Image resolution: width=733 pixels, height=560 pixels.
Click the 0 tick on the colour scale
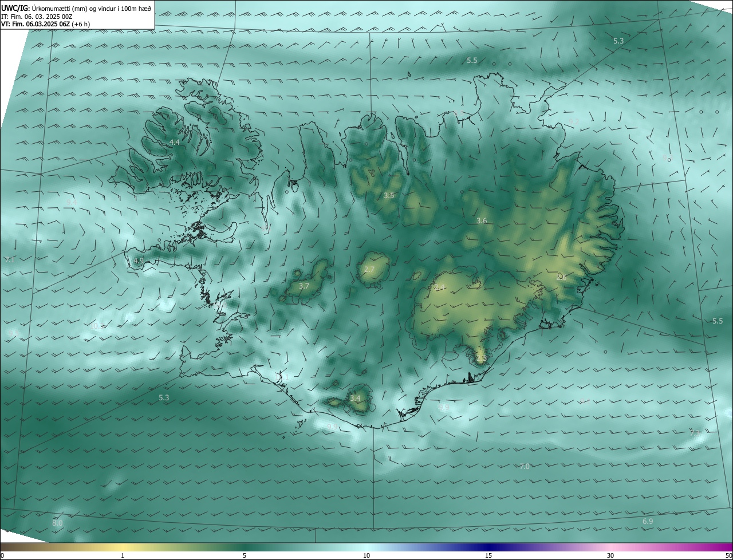point(2,555)
